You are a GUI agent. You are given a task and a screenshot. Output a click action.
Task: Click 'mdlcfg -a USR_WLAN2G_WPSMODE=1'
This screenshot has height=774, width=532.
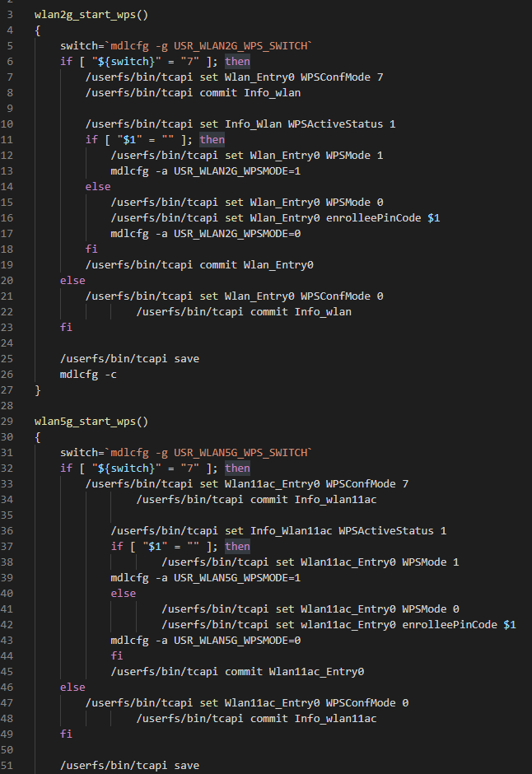(205, 170)
